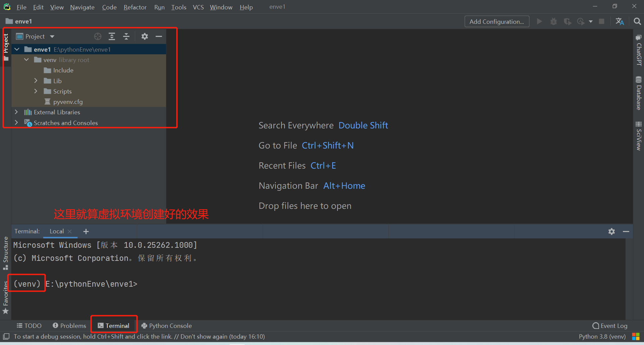
Task: Expand Scratches and Consoles node
Action: tap(16, 123)
